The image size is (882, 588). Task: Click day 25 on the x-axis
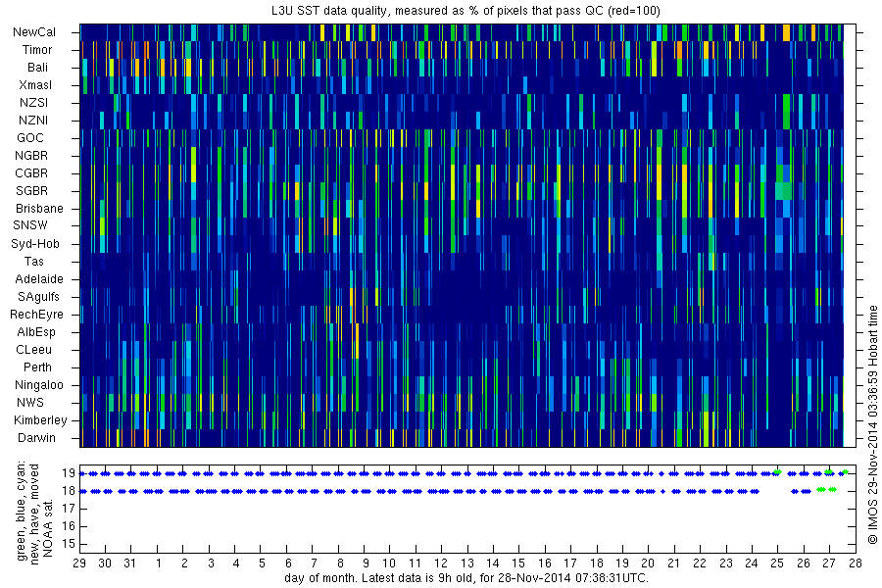pyautogui.click(x=777, y=563)
